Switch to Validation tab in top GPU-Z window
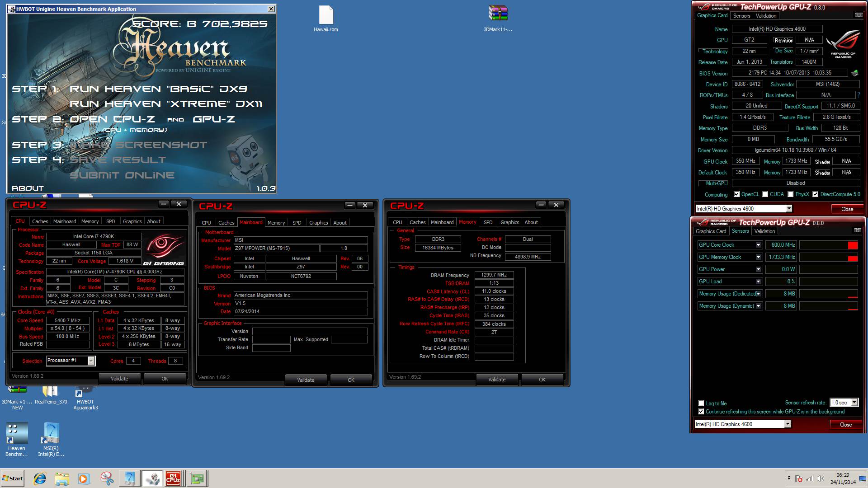 766,15
